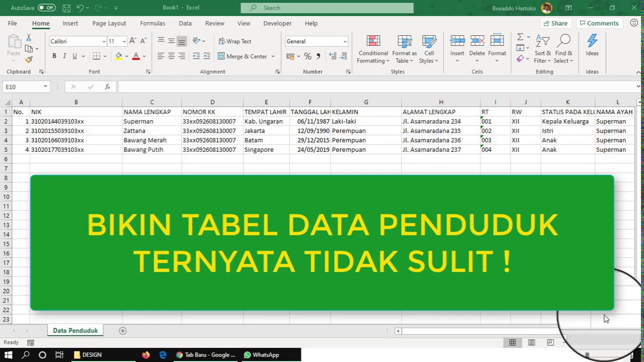This screenshot has height=362, width=644.
Task: Click the Windows Start button
Action: [x=9, y=355]
